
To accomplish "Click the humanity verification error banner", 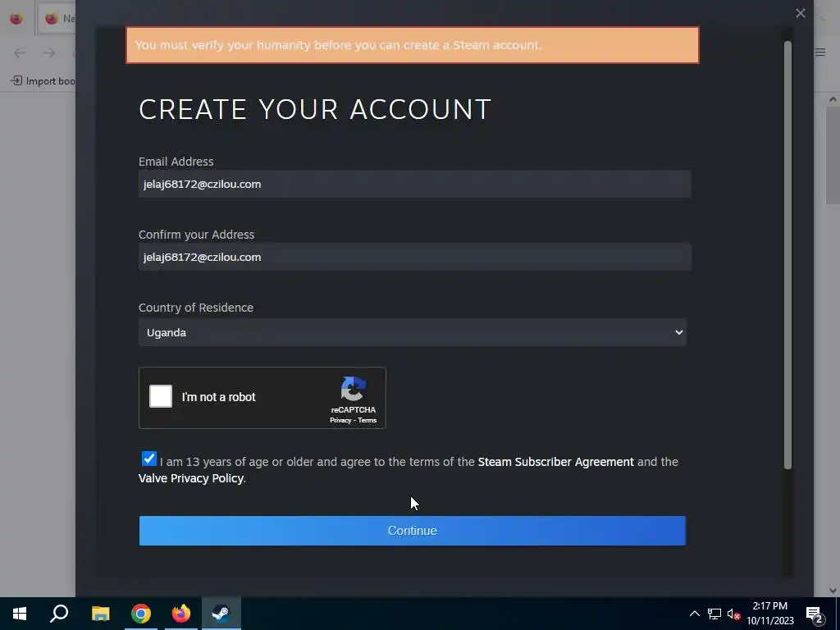I will click(413, 45).
